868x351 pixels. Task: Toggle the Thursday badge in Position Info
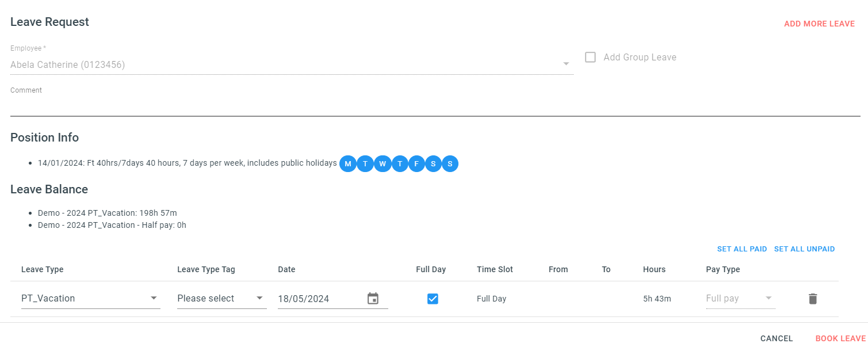pyautogui.click(x=399, y=163)
